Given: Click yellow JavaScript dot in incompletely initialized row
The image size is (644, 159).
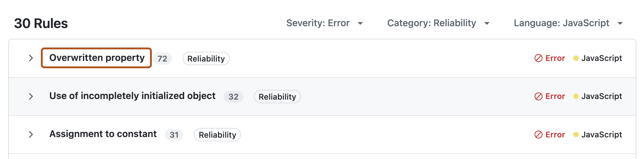Looking at the screenshot, I should (x=576, y=96).
